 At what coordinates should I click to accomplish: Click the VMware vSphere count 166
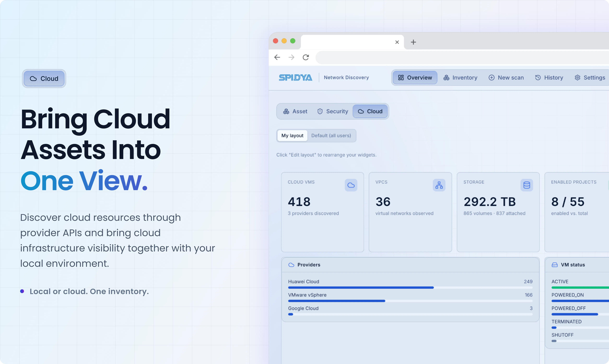pyautogui.click(x=528, y=295)
